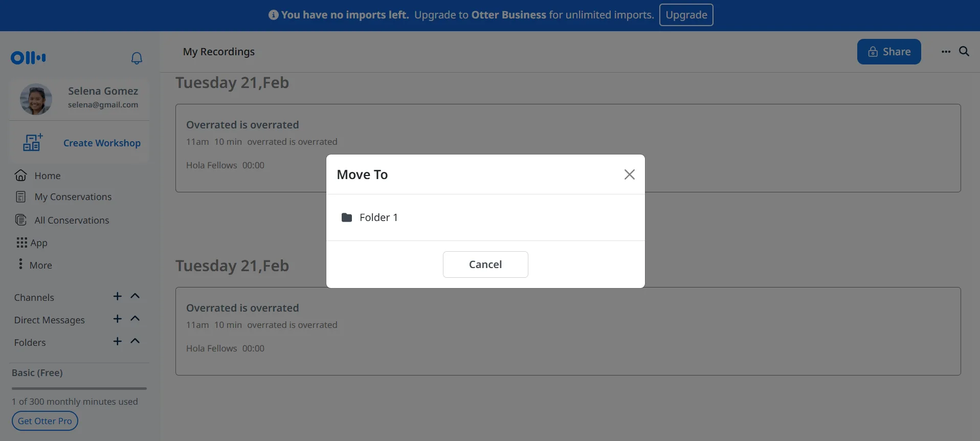Click the monthly minutes usage bar
The image size is (980, 441).
click(79, 389)
